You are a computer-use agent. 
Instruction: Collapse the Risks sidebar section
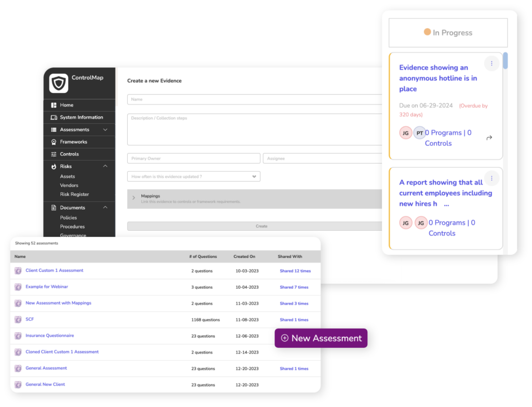(x=105, y=166)
